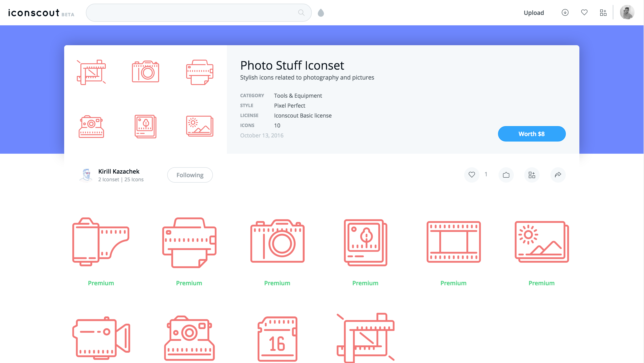Image resolution: width=644 pixels, height=363 pixels.
Task: Open the color filter droplet
Action: [x=321, y=13]
